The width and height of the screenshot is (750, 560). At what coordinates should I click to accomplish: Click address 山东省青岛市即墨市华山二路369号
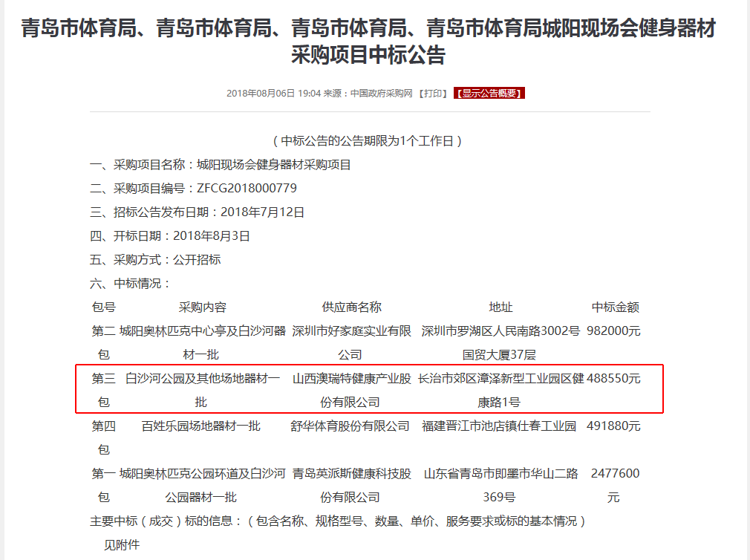(500, 486)
